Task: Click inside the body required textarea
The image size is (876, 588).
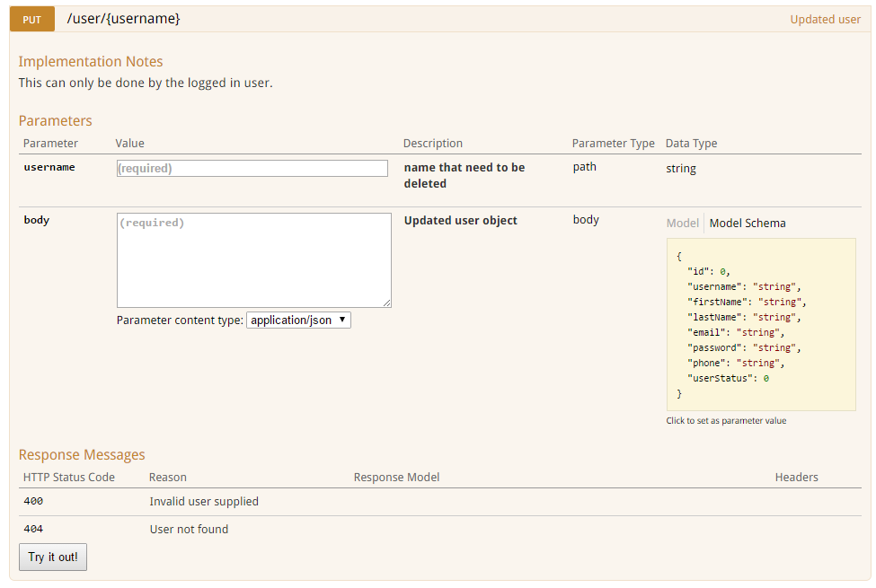Action: 253,259
